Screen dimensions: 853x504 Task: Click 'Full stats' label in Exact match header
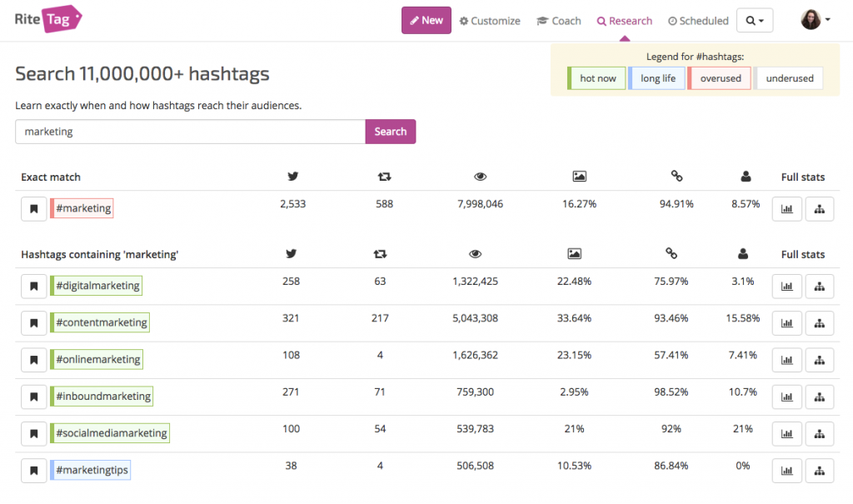click(802, 177)
